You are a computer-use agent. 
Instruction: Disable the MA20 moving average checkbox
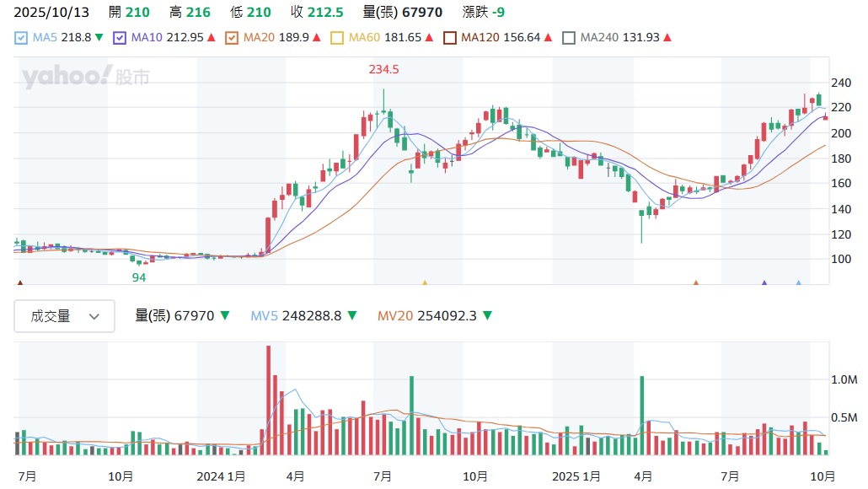(x=232, y=38)
